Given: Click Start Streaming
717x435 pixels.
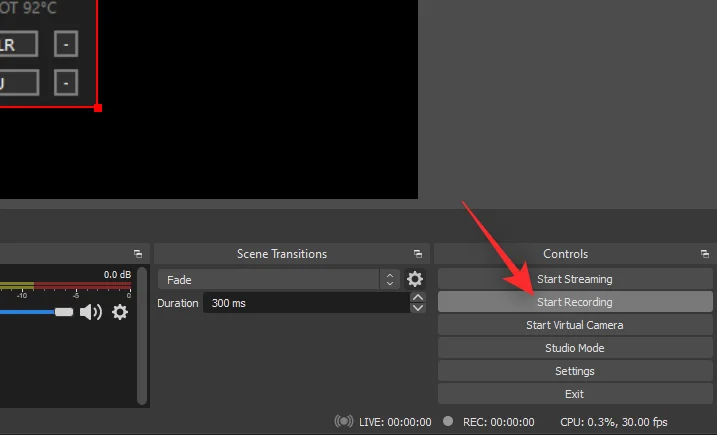Looking at the screenshot, I should pos(574,279).
